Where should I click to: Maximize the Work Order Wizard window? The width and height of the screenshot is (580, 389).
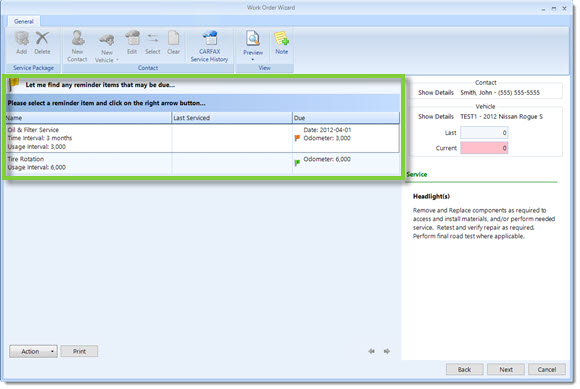(x=554, y=9)
